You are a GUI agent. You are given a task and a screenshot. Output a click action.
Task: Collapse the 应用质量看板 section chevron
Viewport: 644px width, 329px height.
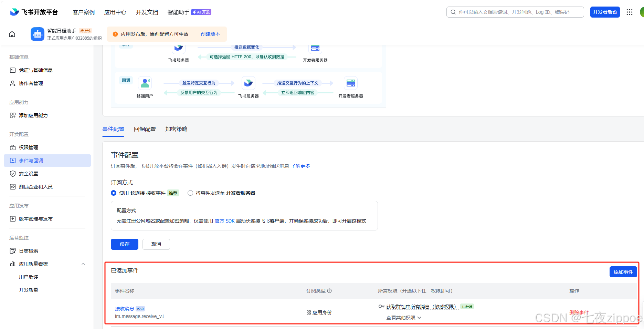83,264
